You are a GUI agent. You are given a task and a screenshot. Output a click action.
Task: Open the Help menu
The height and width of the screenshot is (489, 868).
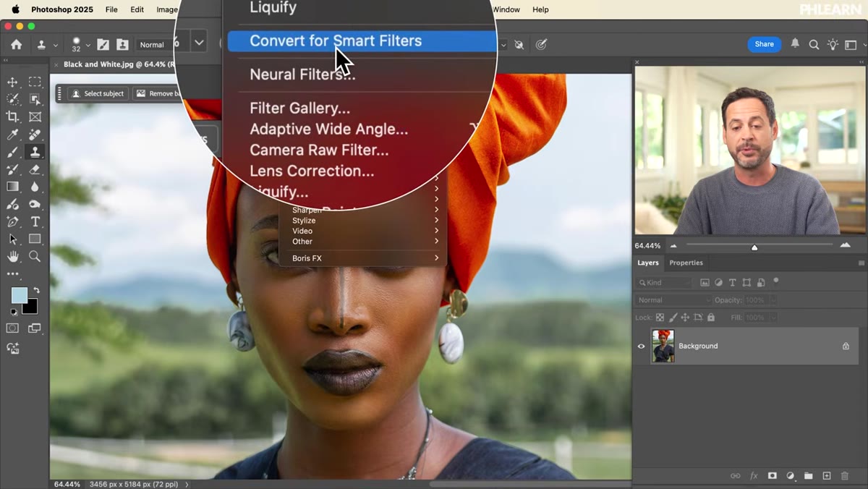coord(540,9)
